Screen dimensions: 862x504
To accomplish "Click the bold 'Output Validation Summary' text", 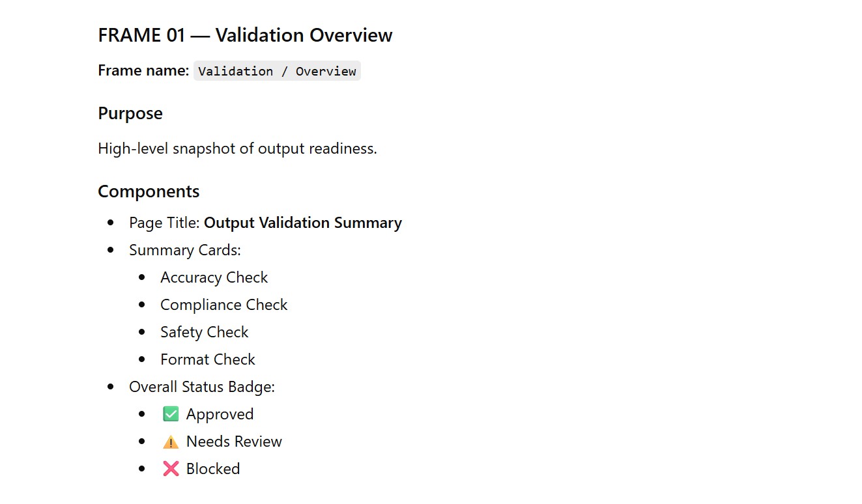I will click(x=303, y=223).
